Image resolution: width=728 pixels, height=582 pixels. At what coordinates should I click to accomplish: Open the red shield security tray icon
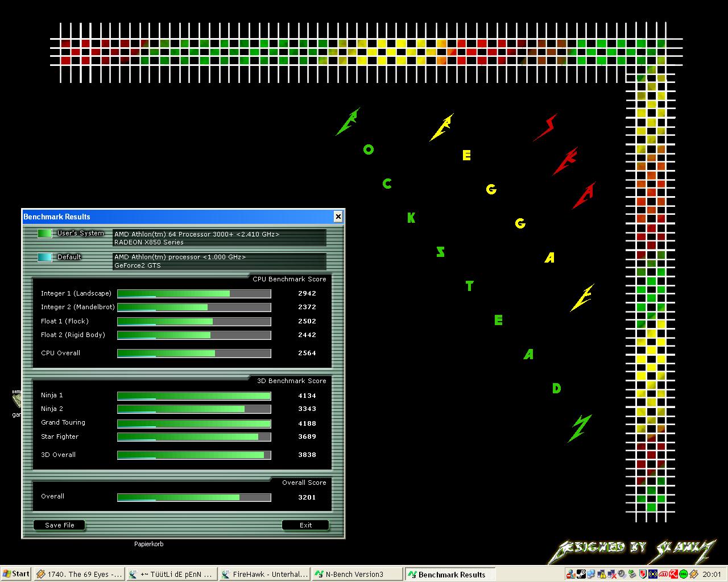[643, 574]
